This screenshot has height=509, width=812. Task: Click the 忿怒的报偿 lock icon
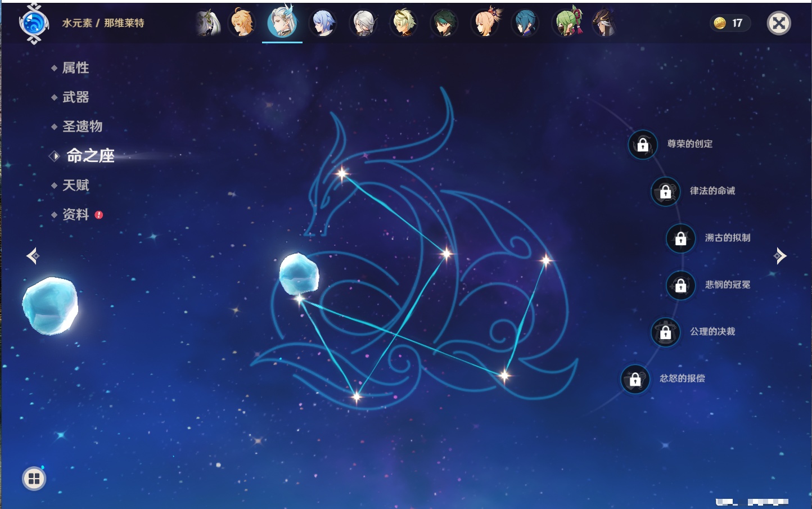click(x=635, y=379)
